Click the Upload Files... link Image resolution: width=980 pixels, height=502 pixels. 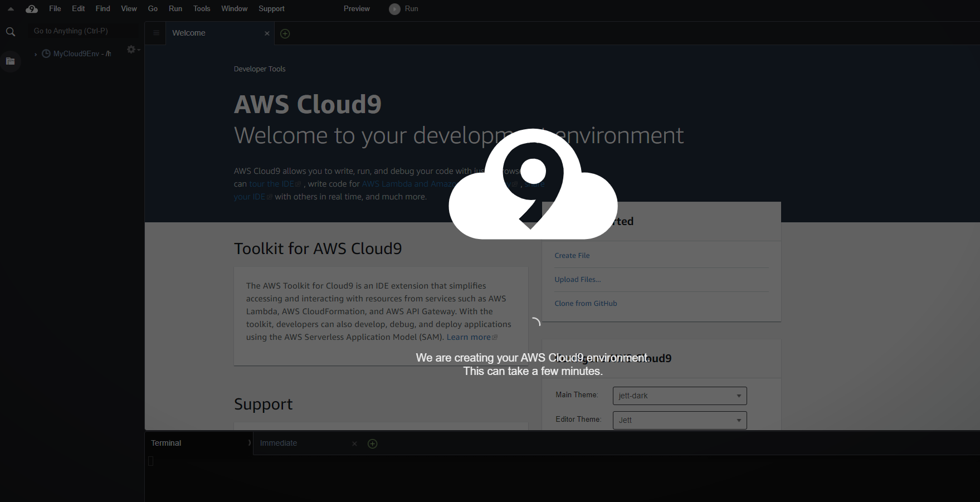click(578, 280)
